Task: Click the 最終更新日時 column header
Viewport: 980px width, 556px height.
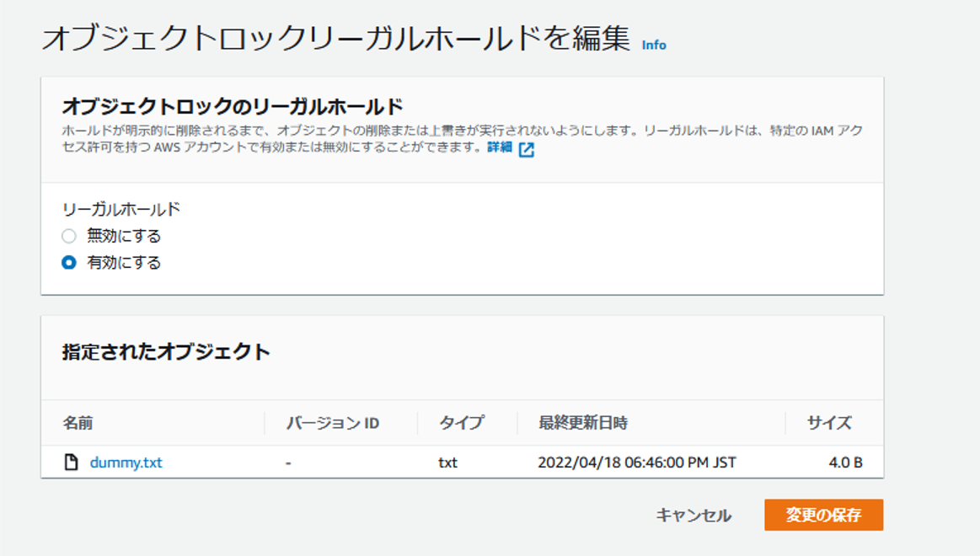Action: 583,423
